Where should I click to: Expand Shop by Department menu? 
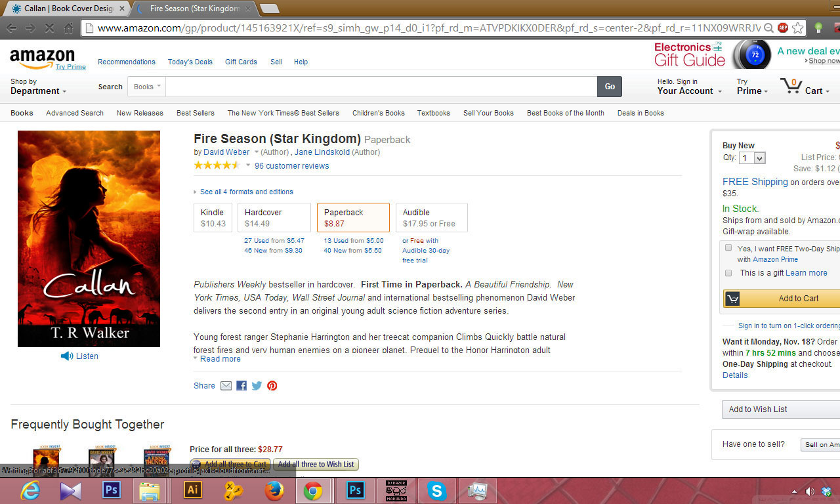coord(39,87)
